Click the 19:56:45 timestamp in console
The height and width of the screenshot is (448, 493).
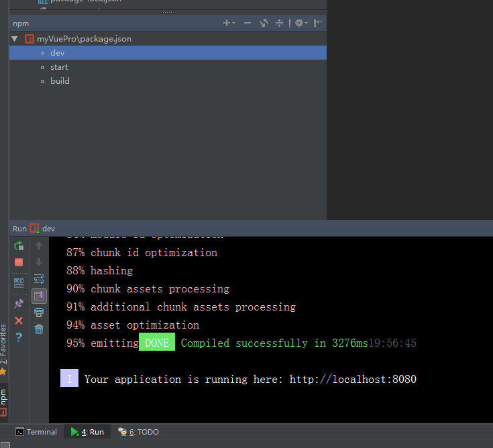[392, 343]
